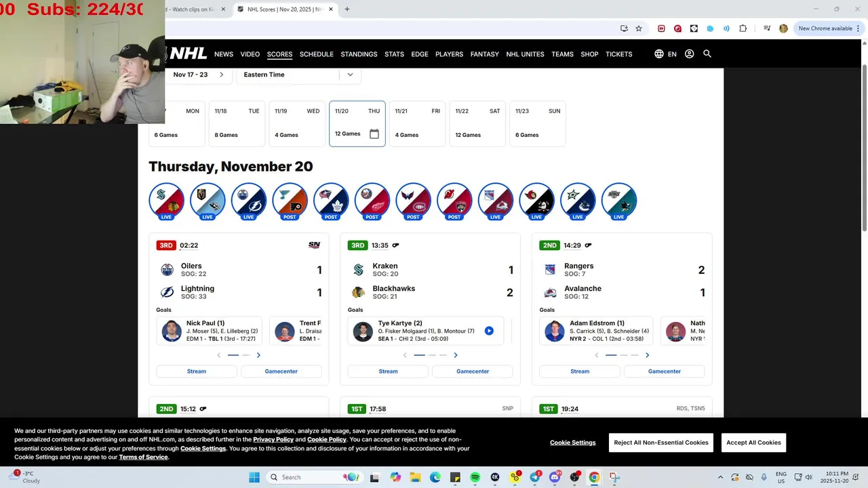This screenshot has width=868, height=488.
Task: Open the calendar icon on 11/20 card
Action: click(x=374, y=134)
